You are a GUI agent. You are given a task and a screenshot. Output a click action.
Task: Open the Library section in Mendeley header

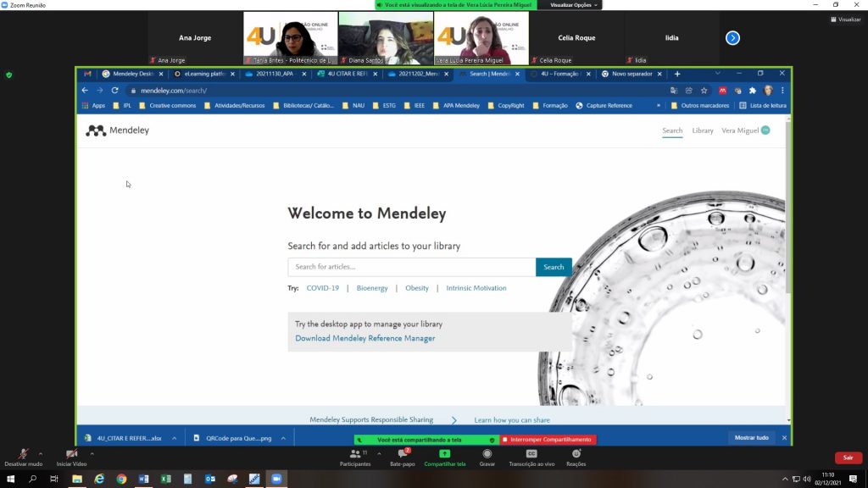pos(703,130)
